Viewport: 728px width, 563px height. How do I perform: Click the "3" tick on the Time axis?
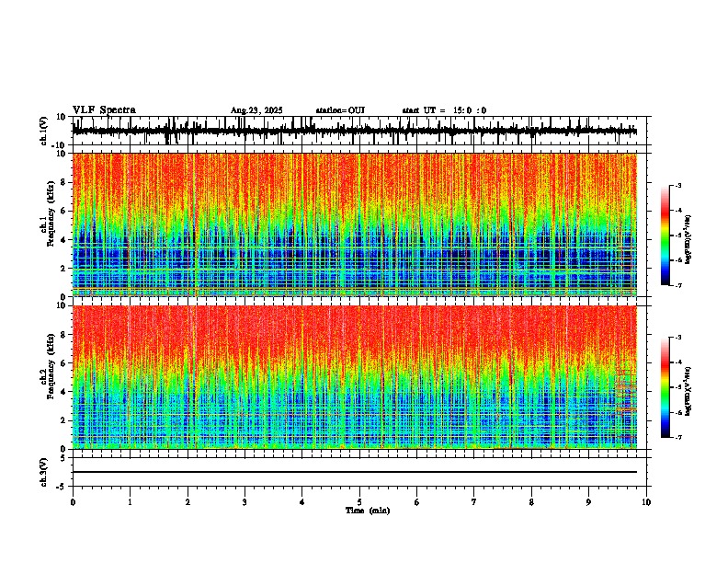245,502
